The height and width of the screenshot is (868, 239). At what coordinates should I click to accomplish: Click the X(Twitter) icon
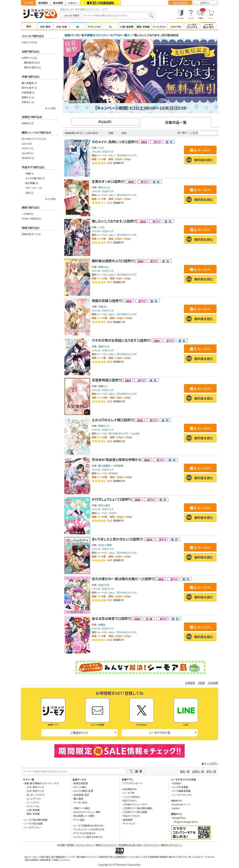[x=142, y=710]
